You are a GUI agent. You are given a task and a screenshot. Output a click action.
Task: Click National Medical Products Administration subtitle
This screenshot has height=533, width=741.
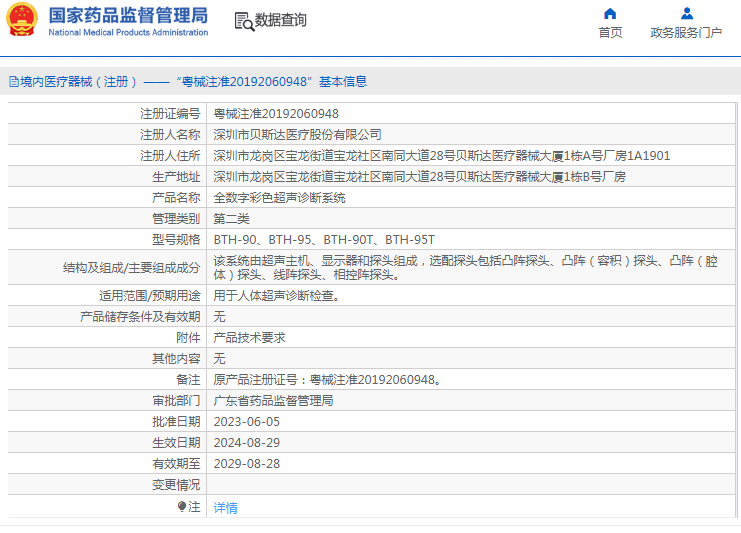tap(128, 33)
